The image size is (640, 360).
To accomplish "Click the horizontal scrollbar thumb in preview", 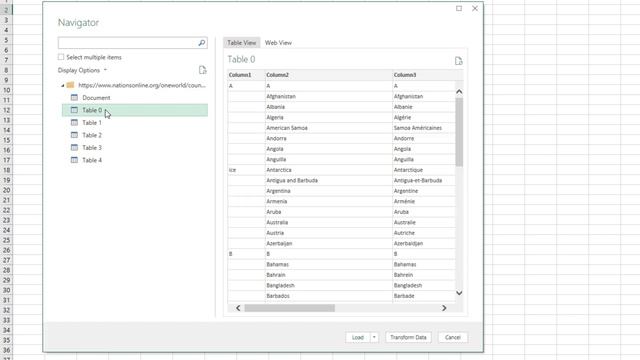I will [x=289, y=308].
